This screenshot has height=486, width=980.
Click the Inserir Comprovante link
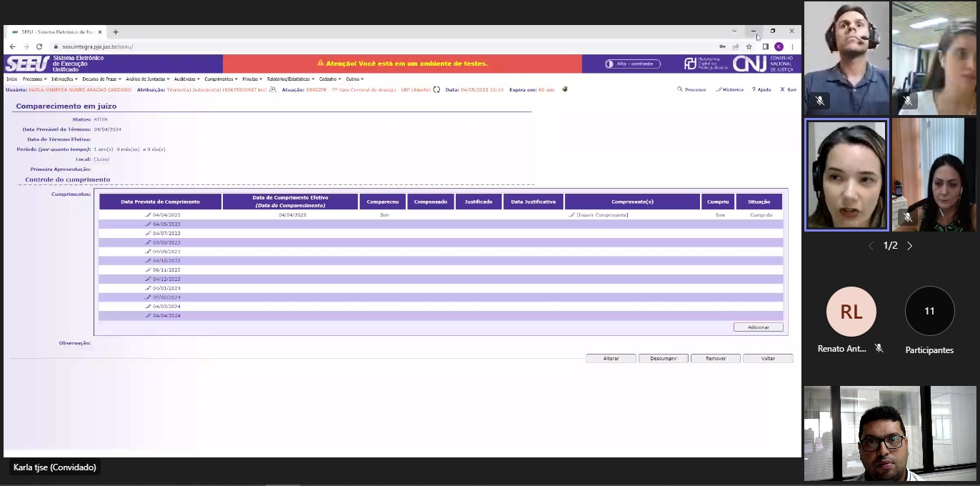(601, 215)
